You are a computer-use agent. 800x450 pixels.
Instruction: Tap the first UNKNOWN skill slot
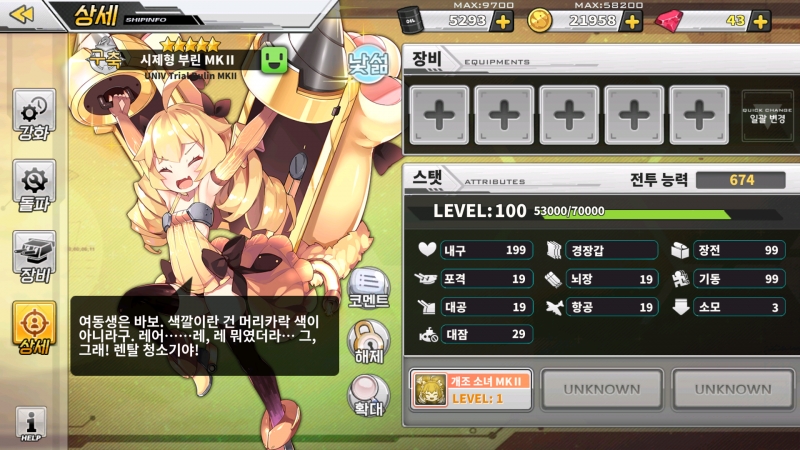[602, 389]
